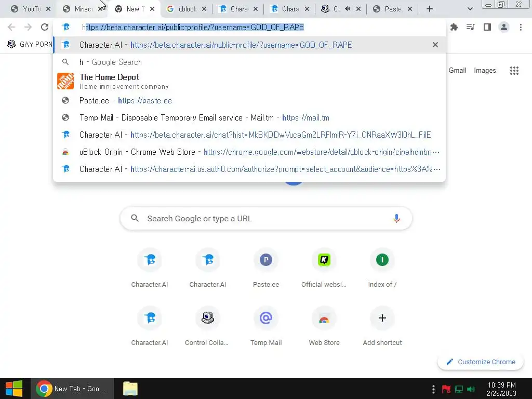Open a new tab with plus button

tap(430, 9)
